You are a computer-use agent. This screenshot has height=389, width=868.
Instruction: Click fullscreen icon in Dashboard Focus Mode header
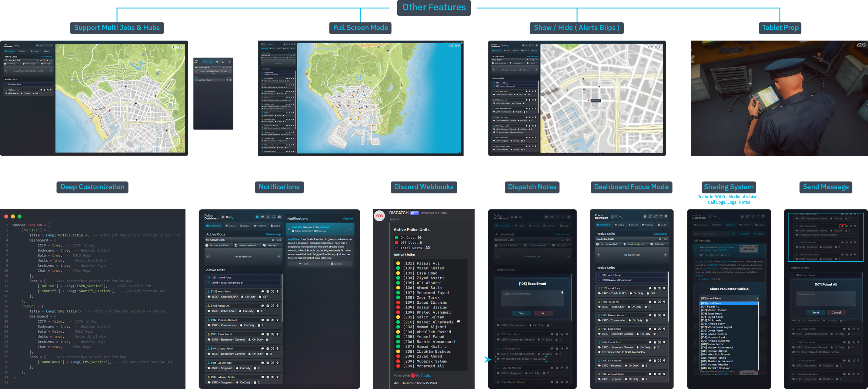point(661,216)
